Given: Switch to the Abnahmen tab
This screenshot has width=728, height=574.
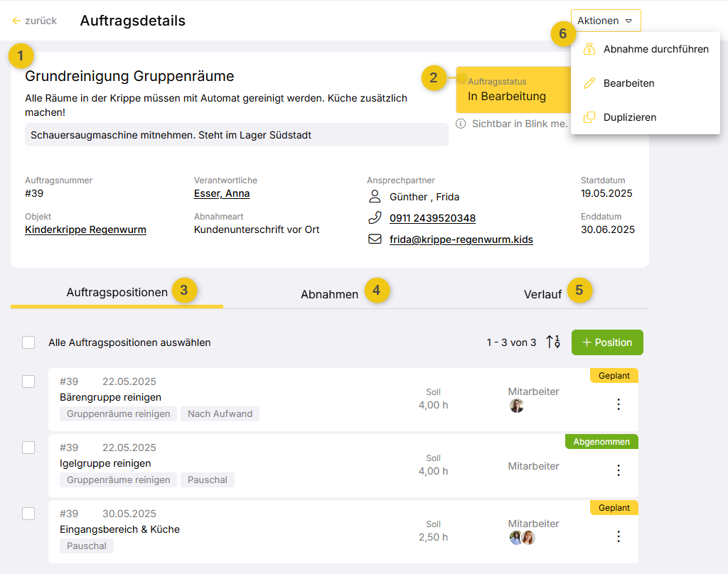Looking at the screenshot, I should click(x=330, y=294).
